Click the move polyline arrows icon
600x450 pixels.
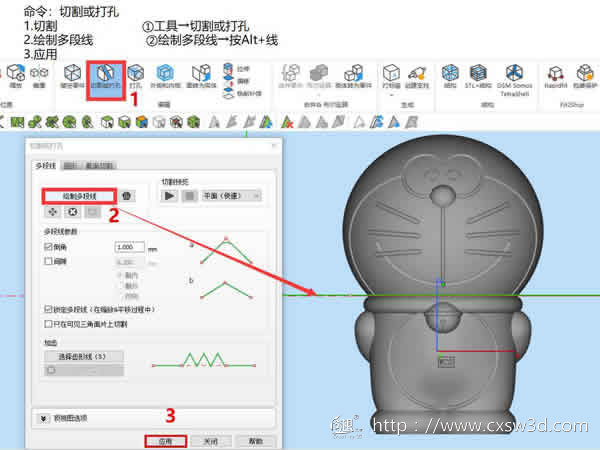(x=52, y=212)
